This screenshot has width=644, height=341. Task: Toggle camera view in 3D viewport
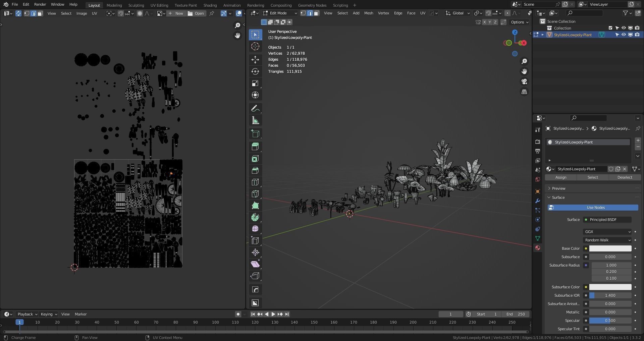point(524,81)
